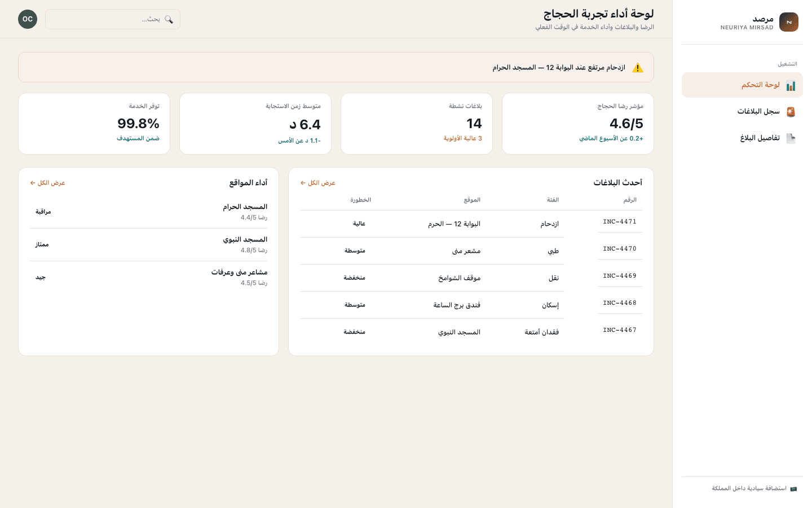Viewport: 812px width, 508px height.
Task: Click the فقدان أمتعة category cell
Action: [x=541, y=332]
